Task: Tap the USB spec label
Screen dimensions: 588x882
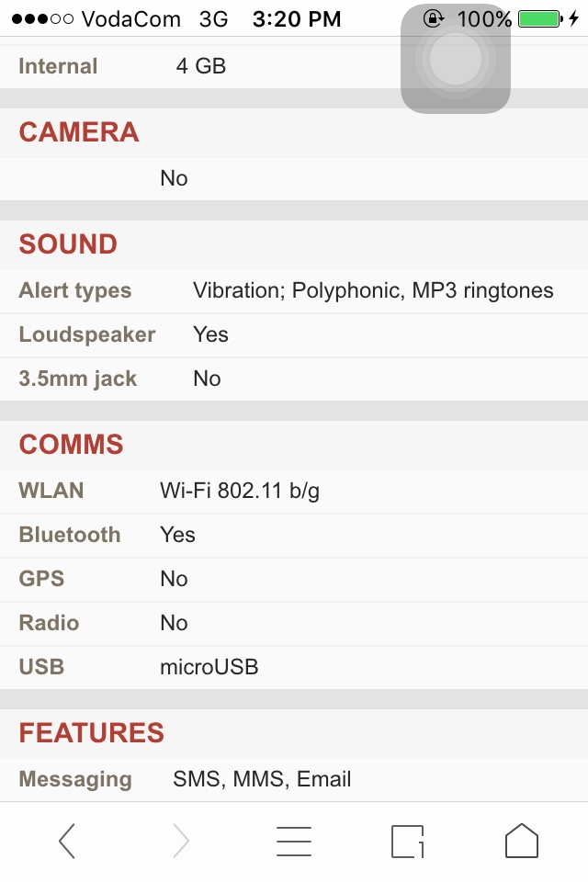Action: point(41,667)
